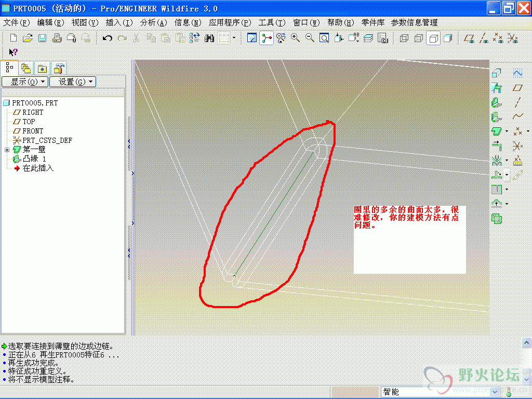Viewport: 532px width, 399px height.
Task: Click the Regenerate model icon
Action: click(194, 38)
